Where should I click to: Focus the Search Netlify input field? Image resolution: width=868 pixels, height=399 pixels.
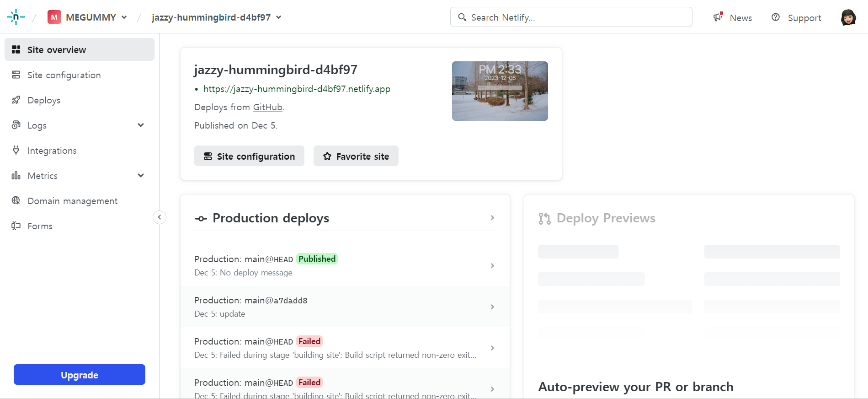(571, 17)
